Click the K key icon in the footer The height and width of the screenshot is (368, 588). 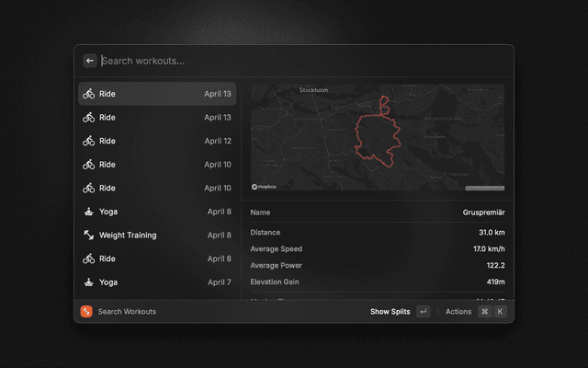pos(500,312)
